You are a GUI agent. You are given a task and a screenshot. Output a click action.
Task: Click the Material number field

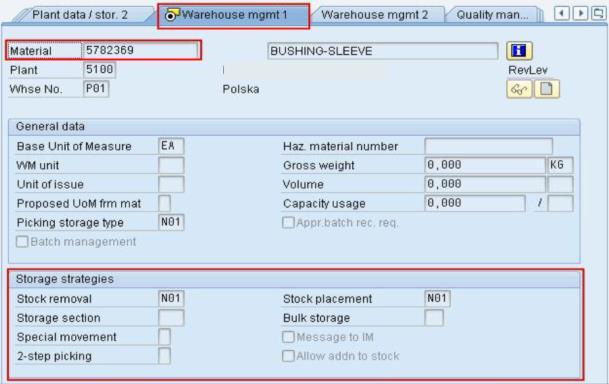coord(140,50)
